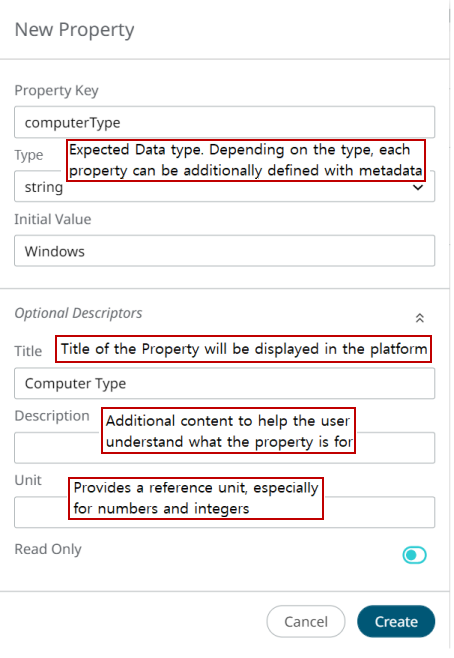The height and width of the screenshot is (658, 454).
Task: Click the empty Unit input field
Action: pos(224,512)
